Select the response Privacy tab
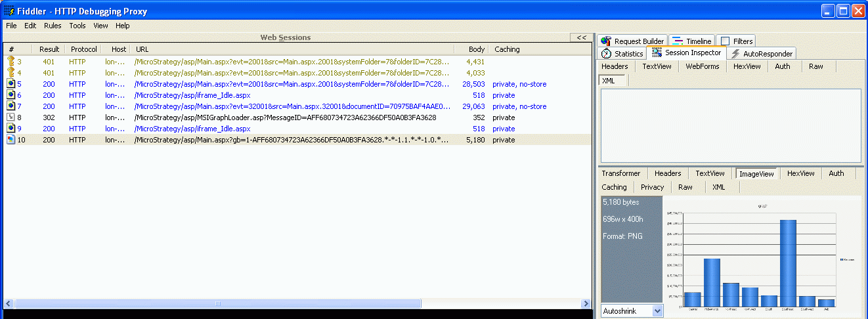This screenshot has width=868, height=319. click(652, 187)
